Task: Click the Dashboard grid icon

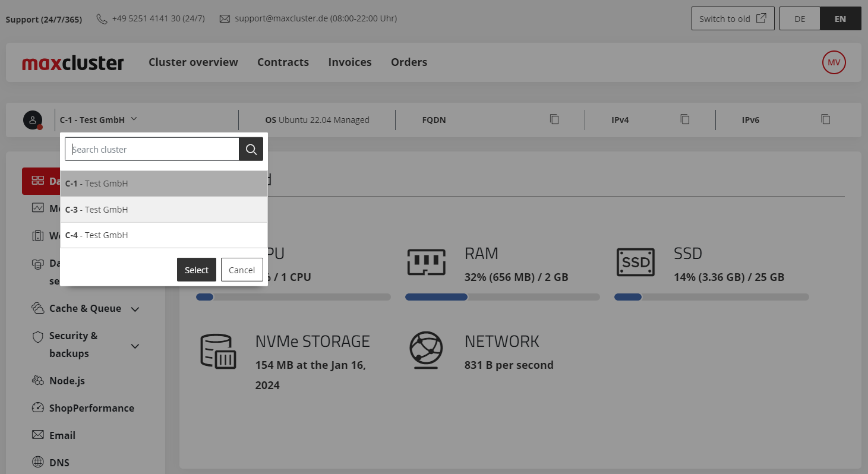Action: [x=38, y=181]
